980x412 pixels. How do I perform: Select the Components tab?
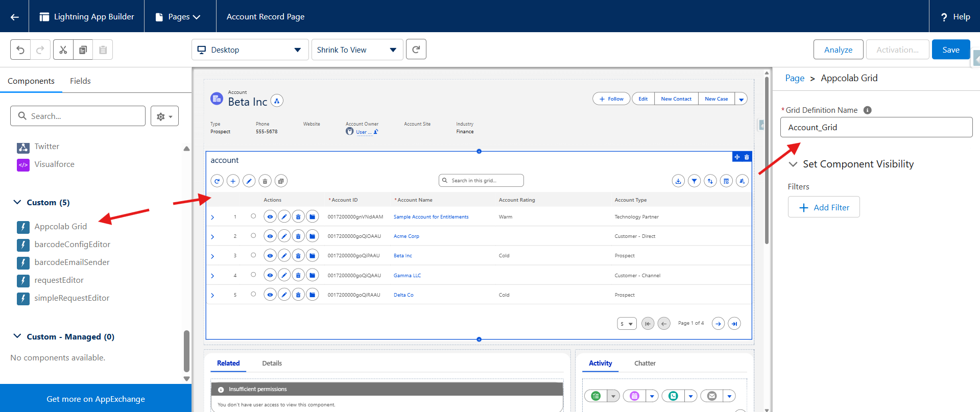(31, 81)
